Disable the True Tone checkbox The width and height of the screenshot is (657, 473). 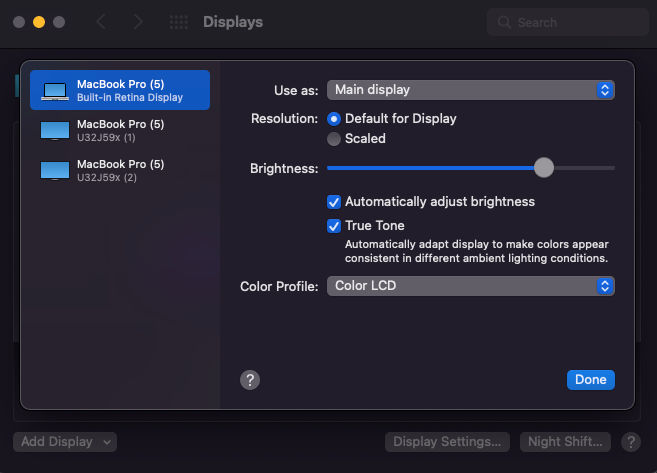pos(334,226)
